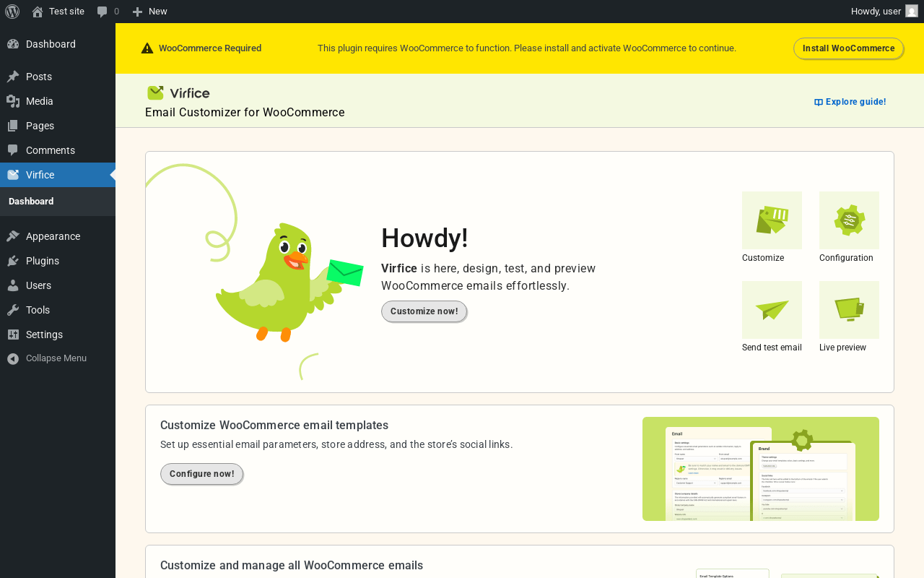Click Customize and manage all WooCommerce emails heading
Screen dimensions: 924x578
(x=292, y=565)
